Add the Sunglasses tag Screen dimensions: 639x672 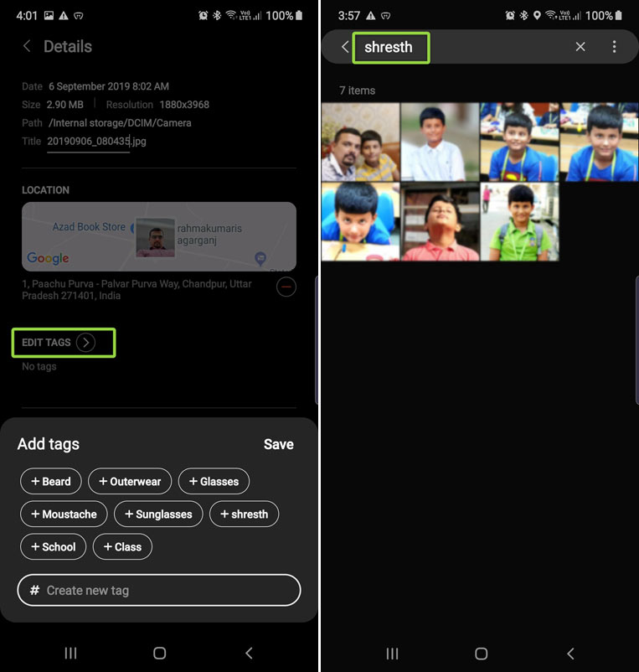tap(158, 514)
